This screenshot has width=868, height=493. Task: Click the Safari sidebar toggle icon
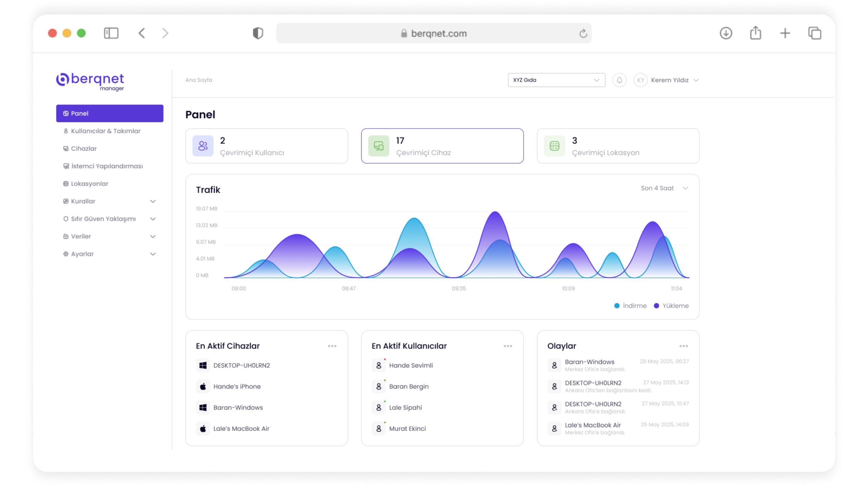point(111,33)
